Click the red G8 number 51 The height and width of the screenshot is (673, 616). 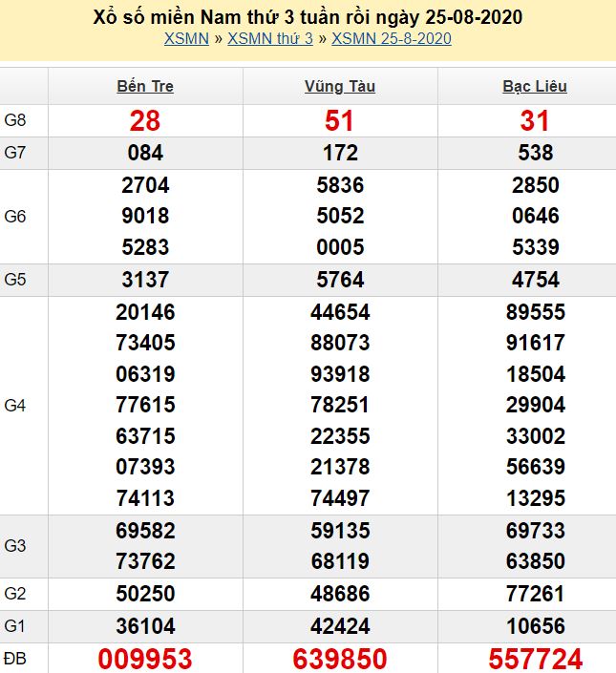pyautogui.click(x=340, y=121)
